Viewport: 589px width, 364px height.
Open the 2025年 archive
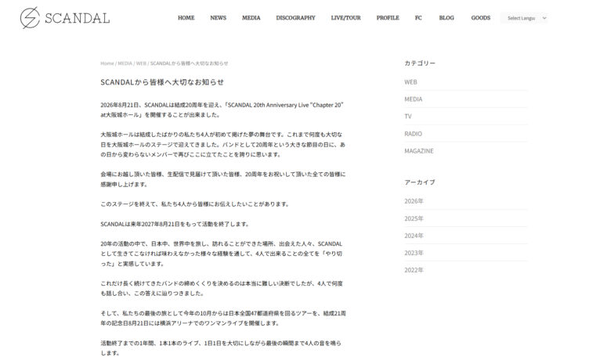pyautogui.click(x=414, y=218)
